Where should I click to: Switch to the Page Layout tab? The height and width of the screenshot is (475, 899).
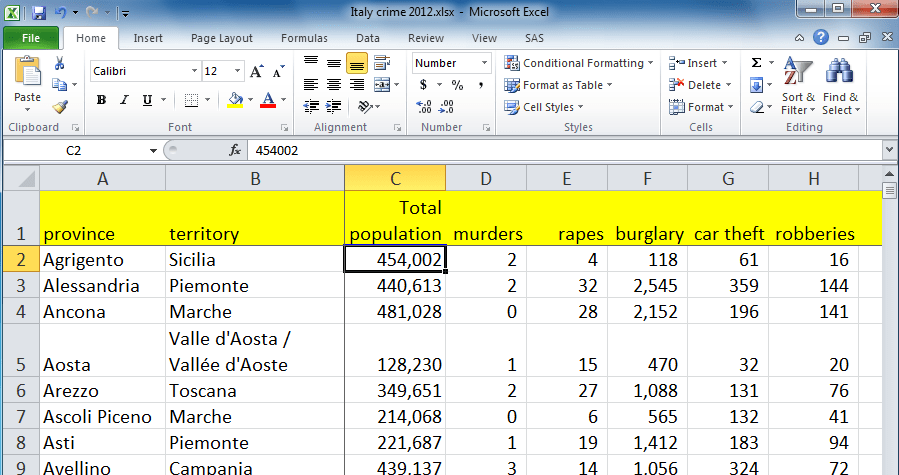(221, 38)
